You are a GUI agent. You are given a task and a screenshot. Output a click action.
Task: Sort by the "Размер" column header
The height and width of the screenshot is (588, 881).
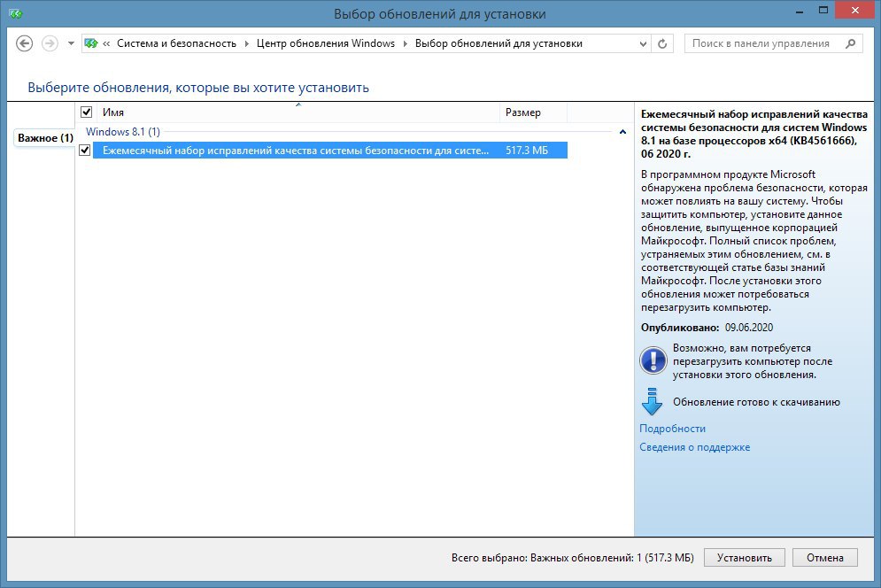(533, 112)
